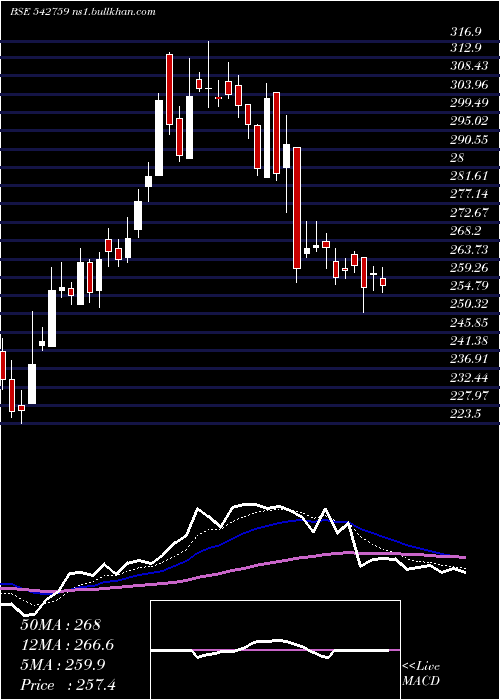Click the 295.02 price axis label
The width and height of the screenshot is (500, 700).
pos(469,121)
